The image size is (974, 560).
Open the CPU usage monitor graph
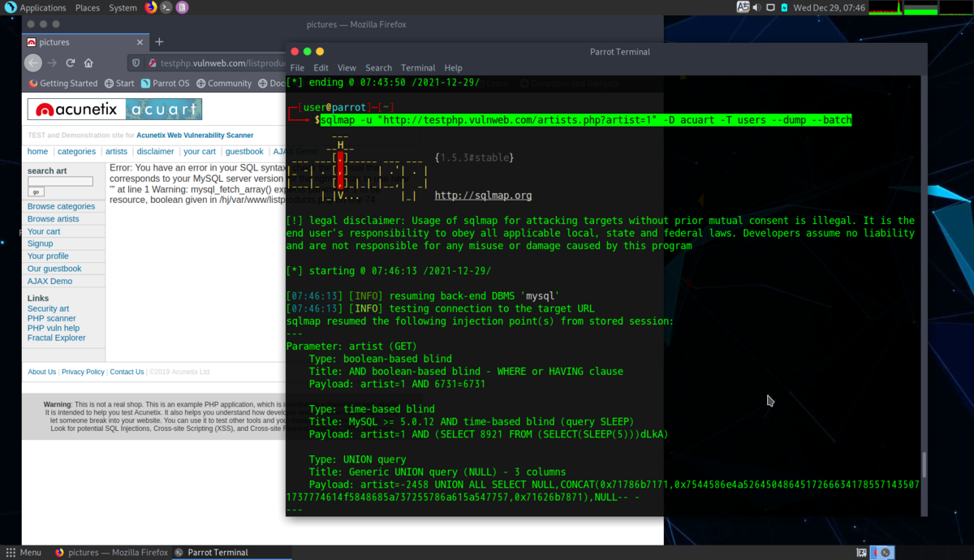tap(886, 7)
